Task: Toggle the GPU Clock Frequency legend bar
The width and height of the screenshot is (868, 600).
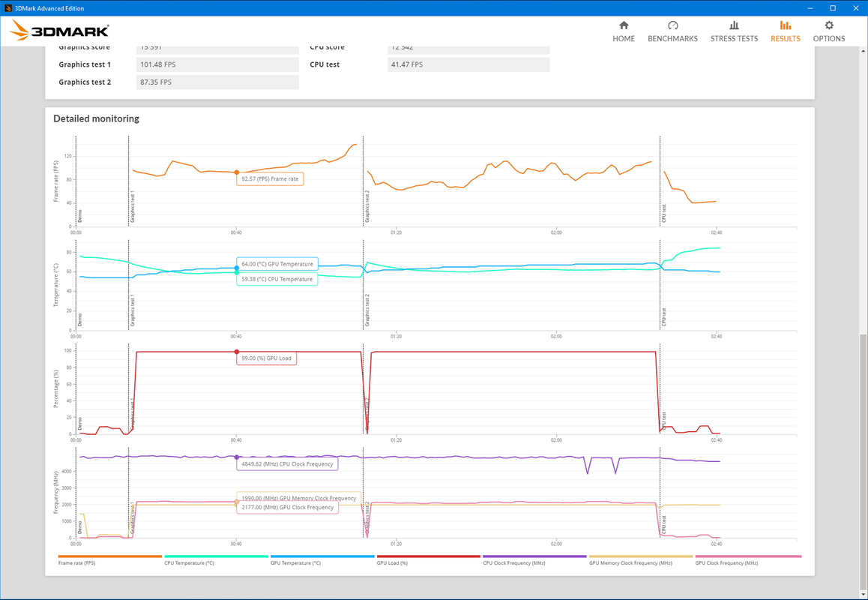Action: [747, 556]
